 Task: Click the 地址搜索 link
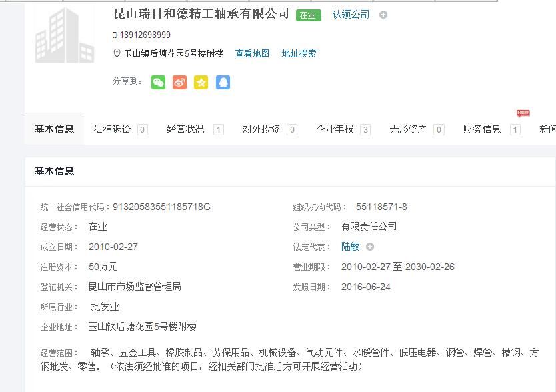pyautogui.click(x=299, y=53)
